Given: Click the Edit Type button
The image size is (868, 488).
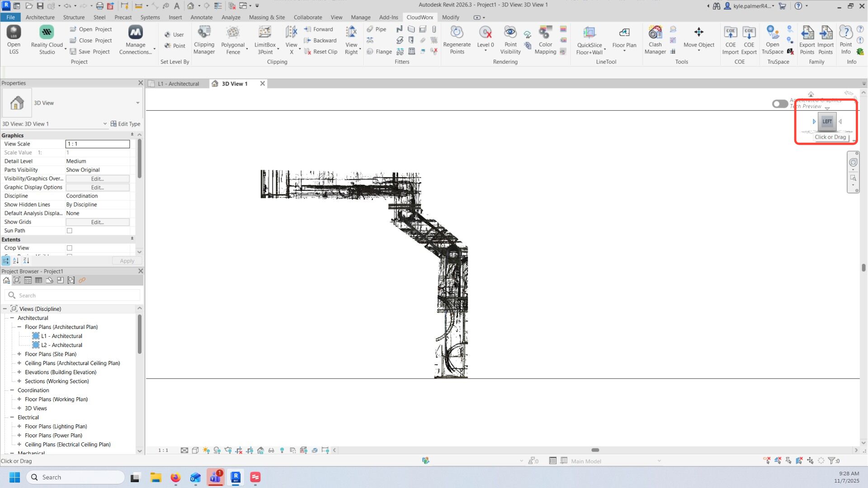Looking at the screenshot, I should point(126,124).
